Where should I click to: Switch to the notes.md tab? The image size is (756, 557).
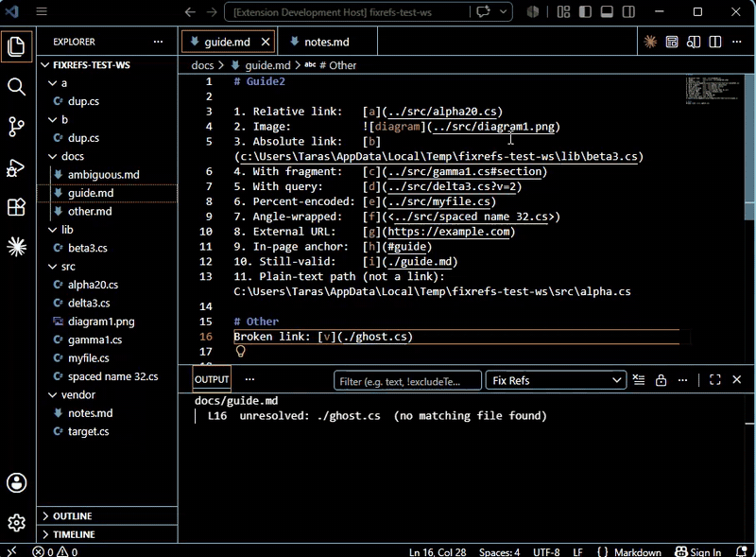pyautogui.click(x=327, y=42)
